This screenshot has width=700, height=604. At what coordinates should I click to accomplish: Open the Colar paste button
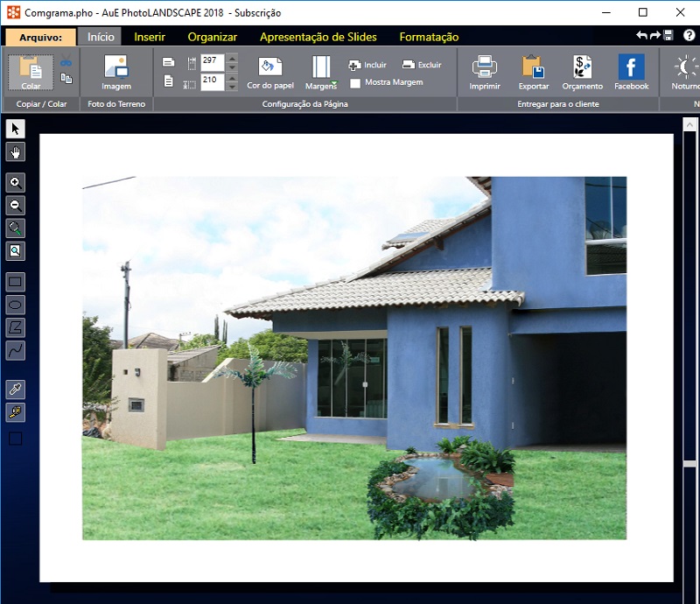(x=31, y=72)
